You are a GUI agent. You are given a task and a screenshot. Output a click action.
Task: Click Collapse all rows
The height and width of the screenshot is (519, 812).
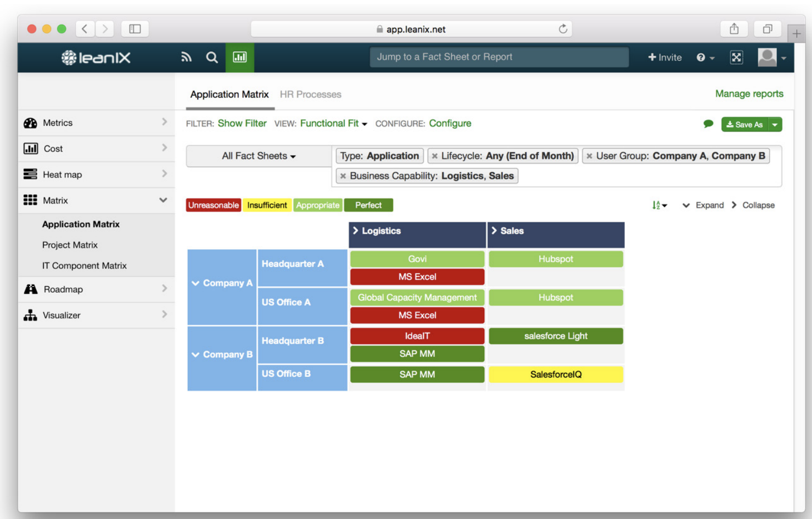click(x=753, y=205)
